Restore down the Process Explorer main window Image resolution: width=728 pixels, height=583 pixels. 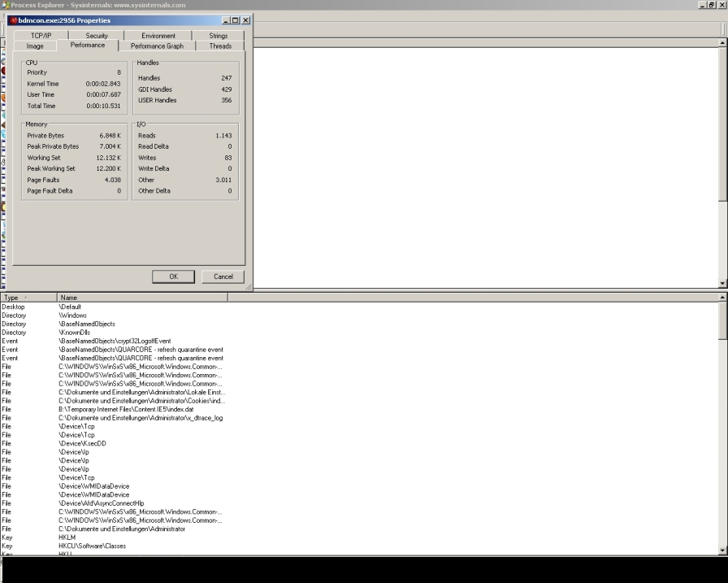tap(712, 5)
